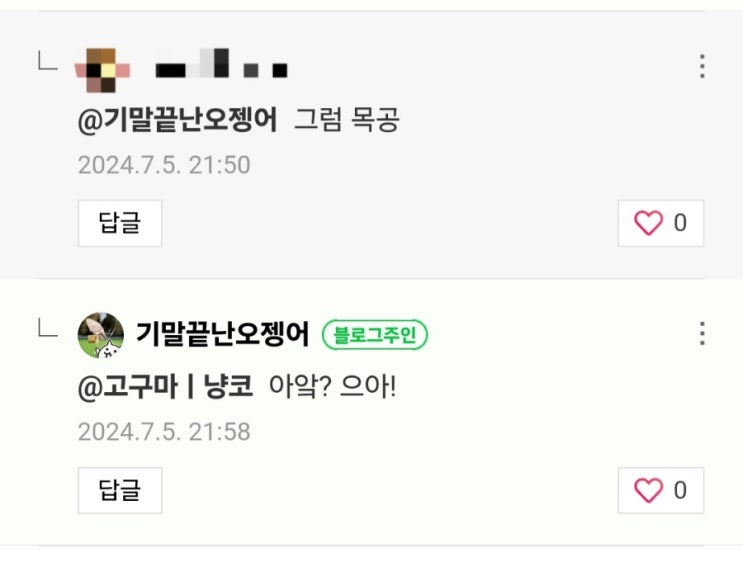
Task: Click the timestamp 2024.7.5. 21:58
Action: point(164,432)
